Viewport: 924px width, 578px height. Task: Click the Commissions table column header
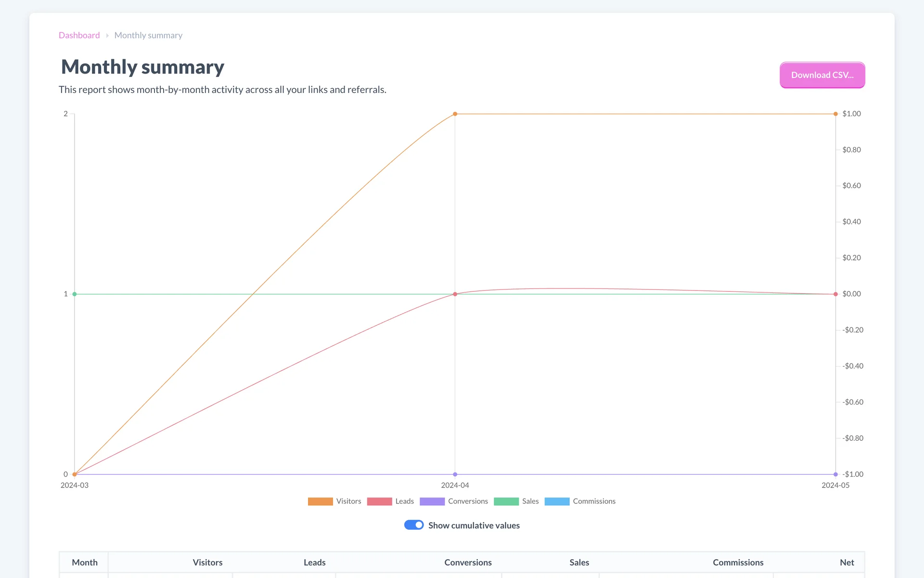point(738,562)
